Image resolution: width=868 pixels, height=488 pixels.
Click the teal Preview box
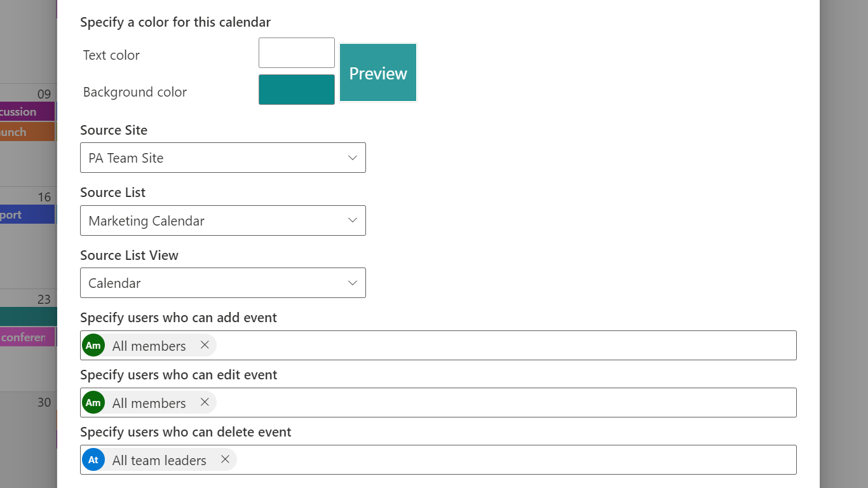378,73
